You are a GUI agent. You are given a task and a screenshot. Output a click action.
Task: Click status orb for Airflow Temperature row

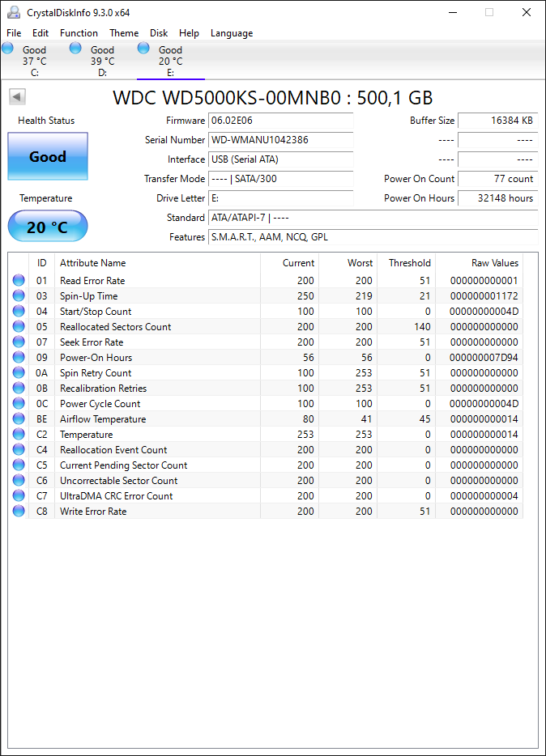pos(19,419)
